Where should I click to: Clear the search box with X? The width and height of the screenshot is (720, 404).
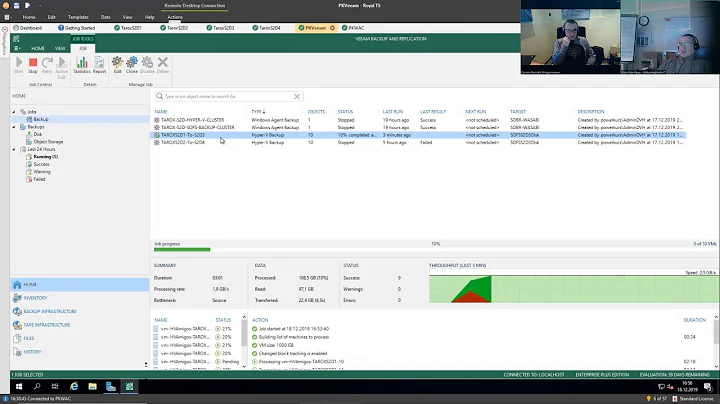coord(297,96)
